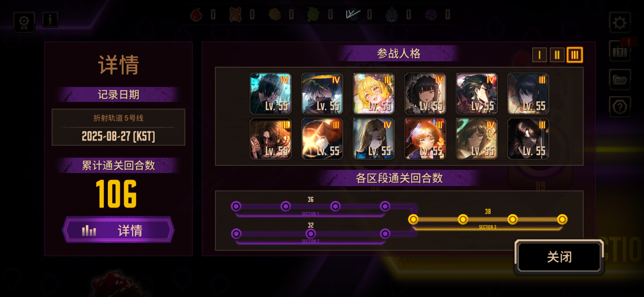The width and height of the screenshot is (644, 297).
Task: Tap the red flame resource icon
Action: point(196,14)
